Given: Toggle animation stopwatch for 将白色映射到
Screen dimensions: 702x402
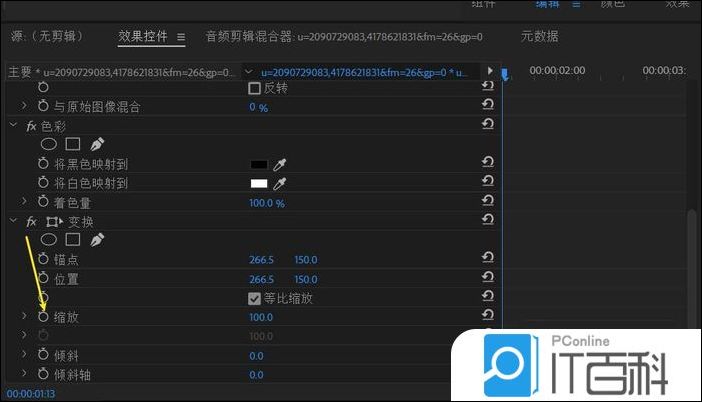Looking at the screenshot, I should pos(43,183).
